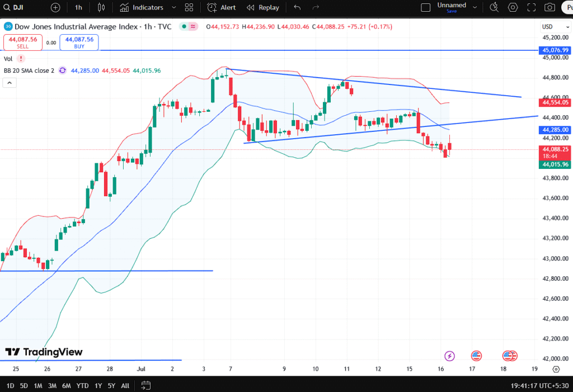Click current price label 44,088.25
This screenshot has height=392, width=573.
point(555,152)
